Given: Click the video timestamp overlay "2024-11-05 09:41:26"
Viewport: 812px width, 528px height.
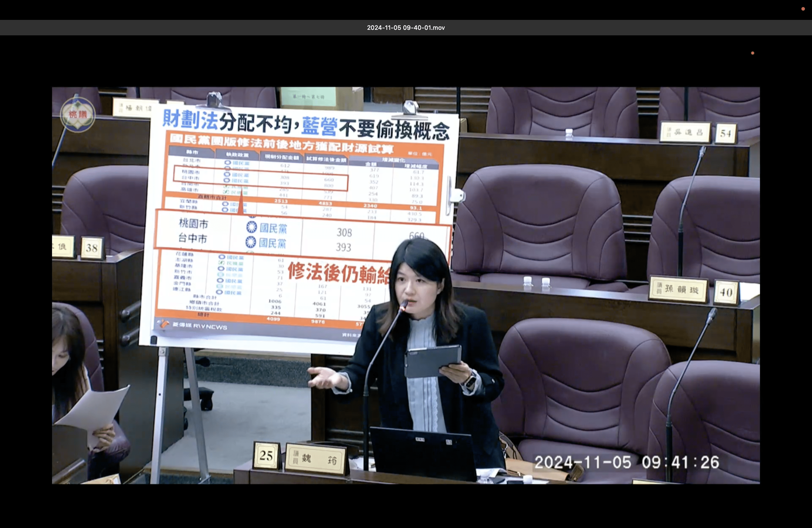Looking at the screenshot, I should click(626, 463).
